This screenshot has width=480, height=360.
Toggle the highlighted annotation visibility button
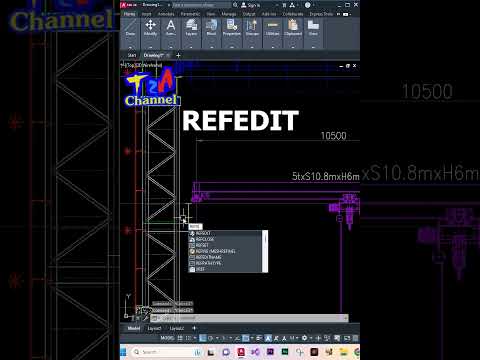click(269, 338)
